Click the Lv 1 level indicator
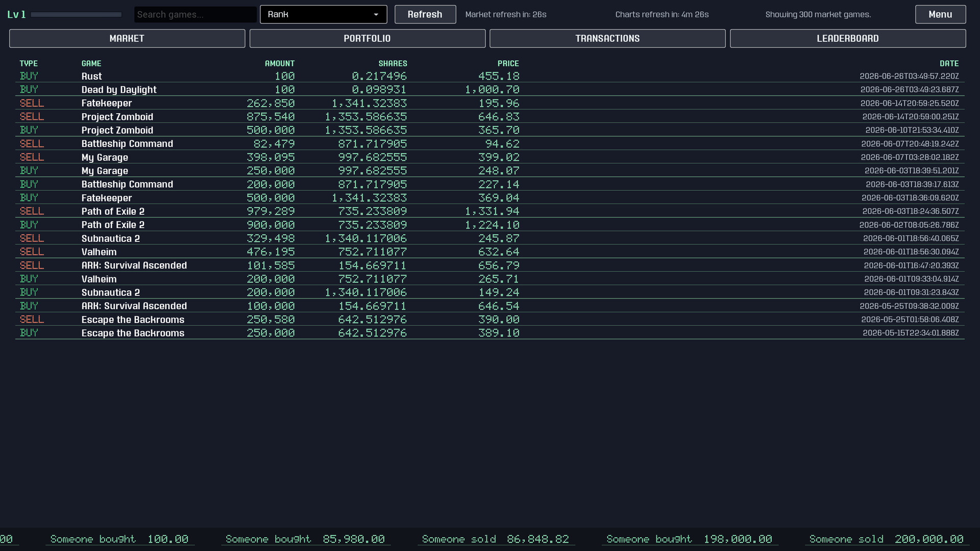The width and height of the screenshot is (980, 551). [16, 14]
